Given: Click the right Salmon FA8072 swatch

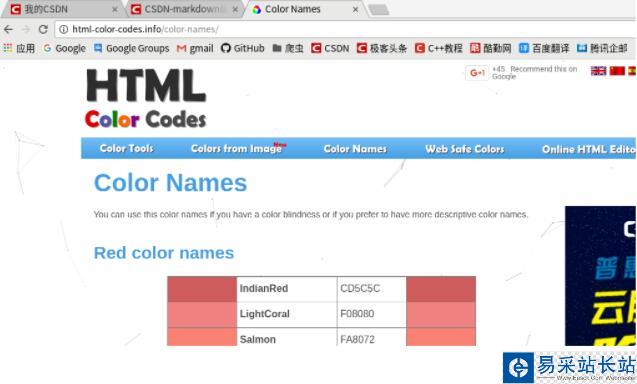Looking at the screenshot, I should [x=441, y=337].
